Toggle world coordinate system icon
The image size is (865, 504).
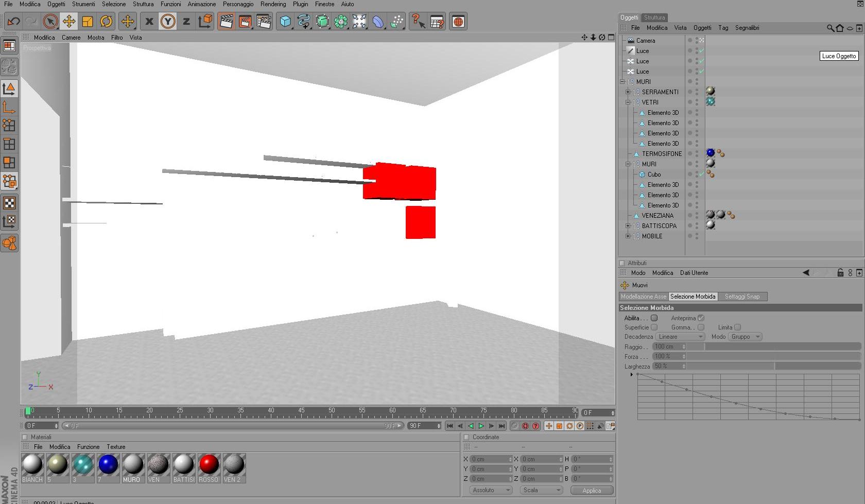(x=205, y=22)
